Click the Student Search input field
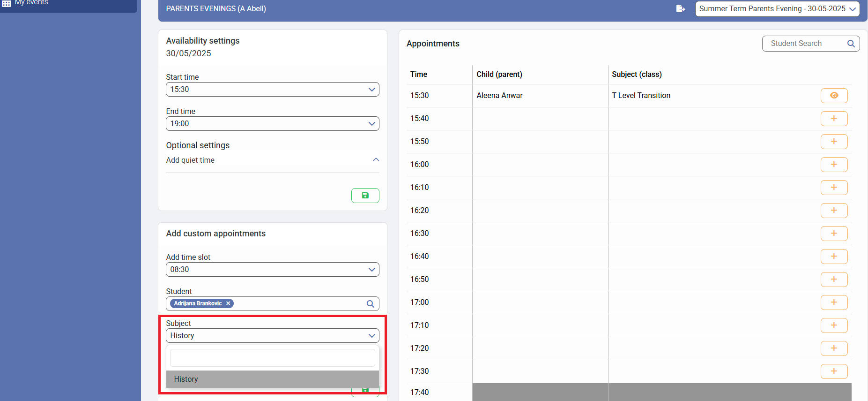This screenshot has height=401, width=868. pyautogui.click(x=805, y=44)
